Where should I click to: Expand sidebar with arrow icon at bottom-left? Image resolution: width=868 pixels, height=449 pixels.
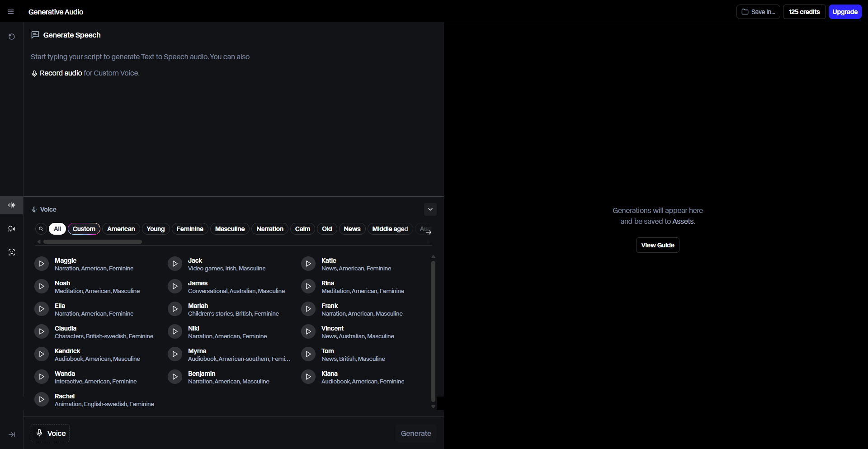(x=12, y=435)
